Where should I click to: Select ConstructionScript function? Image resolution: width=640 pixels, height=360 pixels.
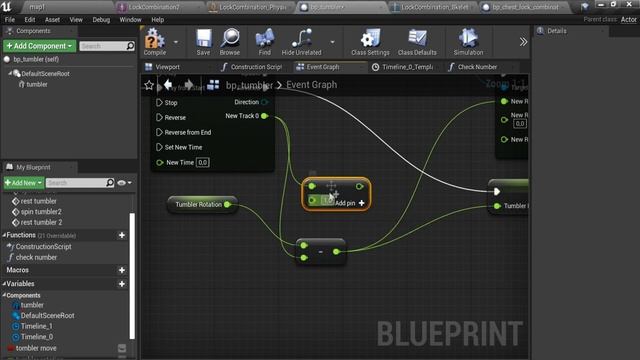(x=43, y=247)
